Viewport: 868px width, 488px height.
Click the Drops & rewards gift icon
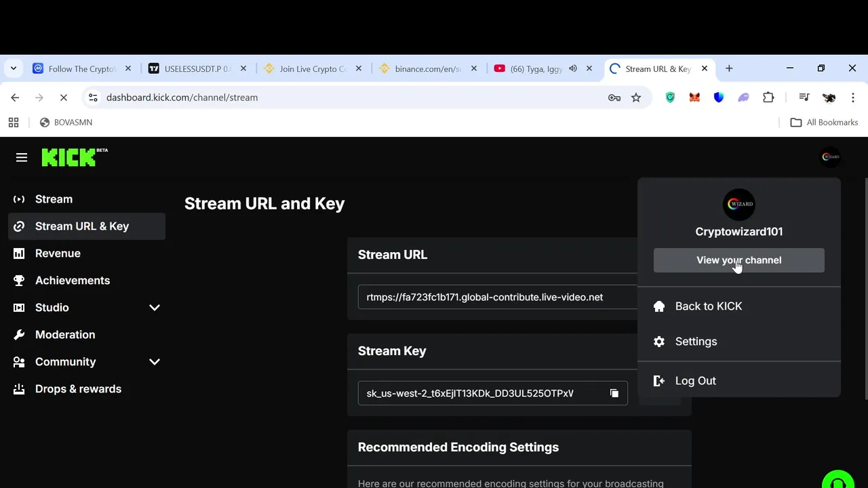click(19, 389)
